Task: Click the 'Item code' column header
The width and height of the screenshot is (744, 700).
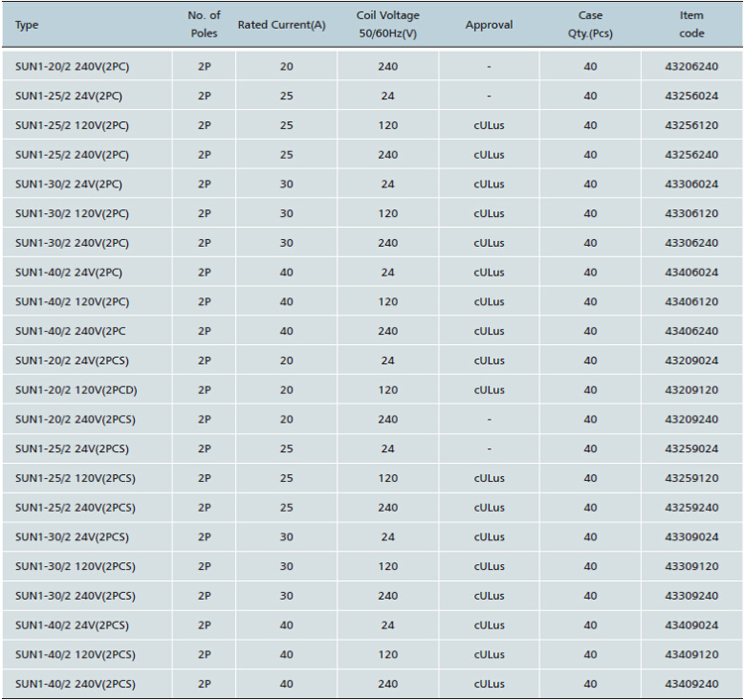Action: (x=691, y=24)
